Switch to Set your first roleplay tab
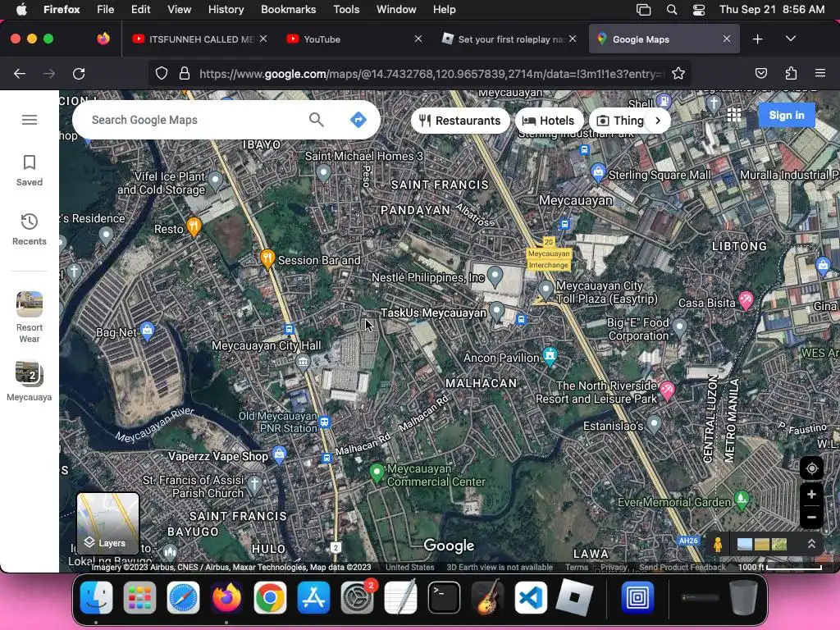840x630 pixels. click(509, 39)
